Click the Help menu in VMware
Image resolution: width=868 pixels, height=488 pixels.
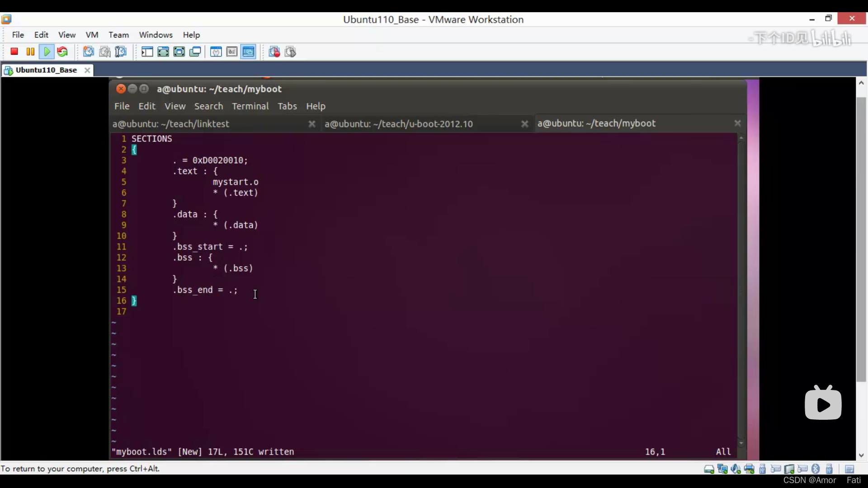coord(191,34)
